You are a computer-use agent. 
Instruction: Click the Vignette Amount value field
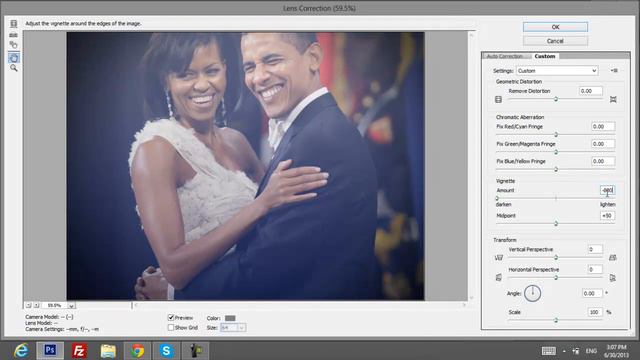(x=607, y=190)
